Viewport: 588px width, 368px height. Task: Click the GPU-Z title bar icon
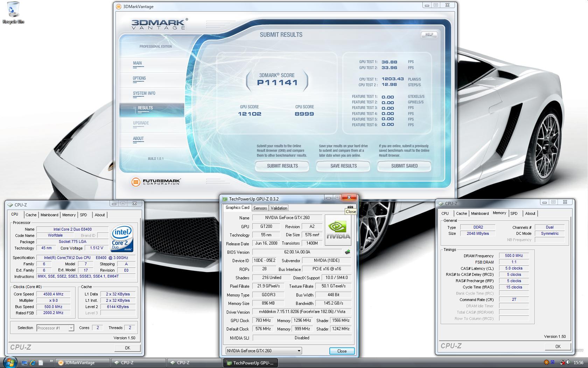(x=225, y=199)
